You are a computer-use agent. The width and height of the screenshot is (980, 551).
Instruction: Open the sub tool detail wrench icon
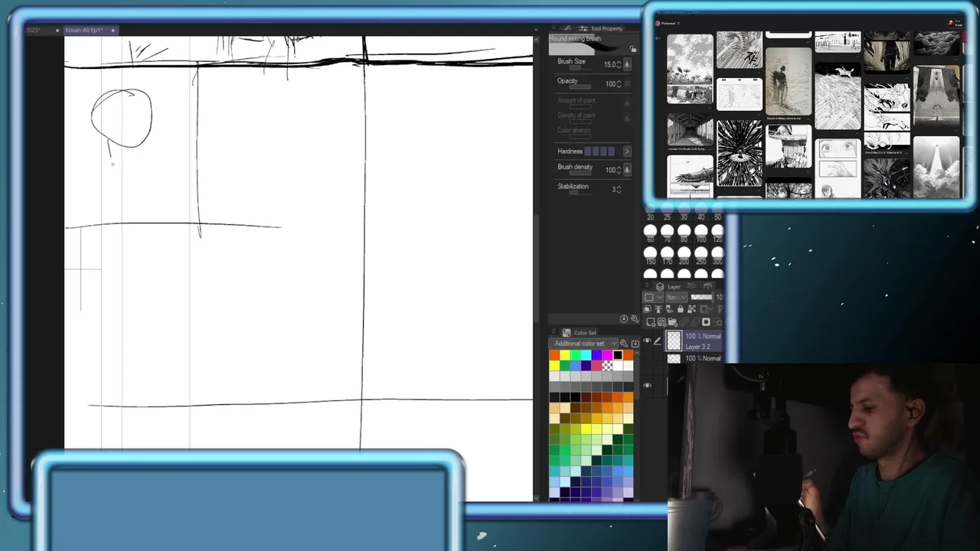click(x=635, y=319)
